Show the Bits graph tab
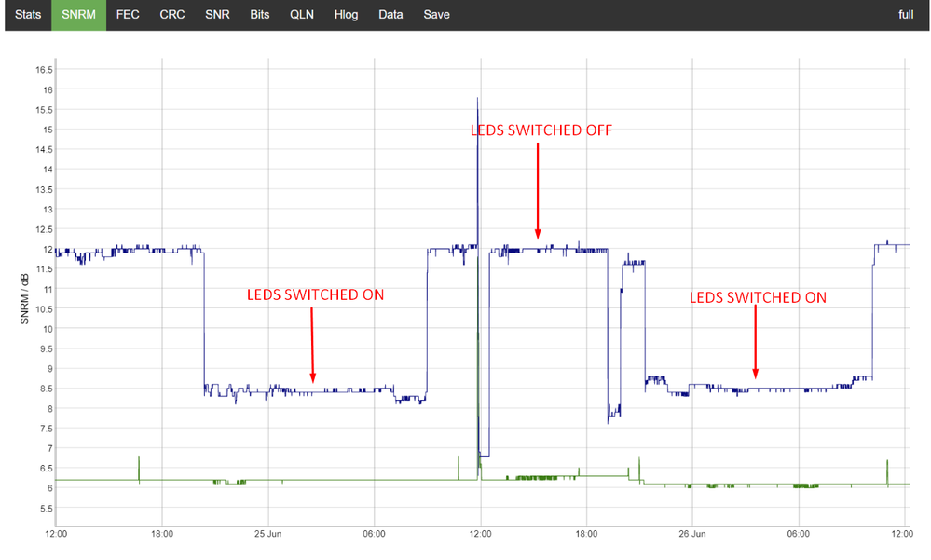This screenshot has width=931, height=560. point(260,15)
